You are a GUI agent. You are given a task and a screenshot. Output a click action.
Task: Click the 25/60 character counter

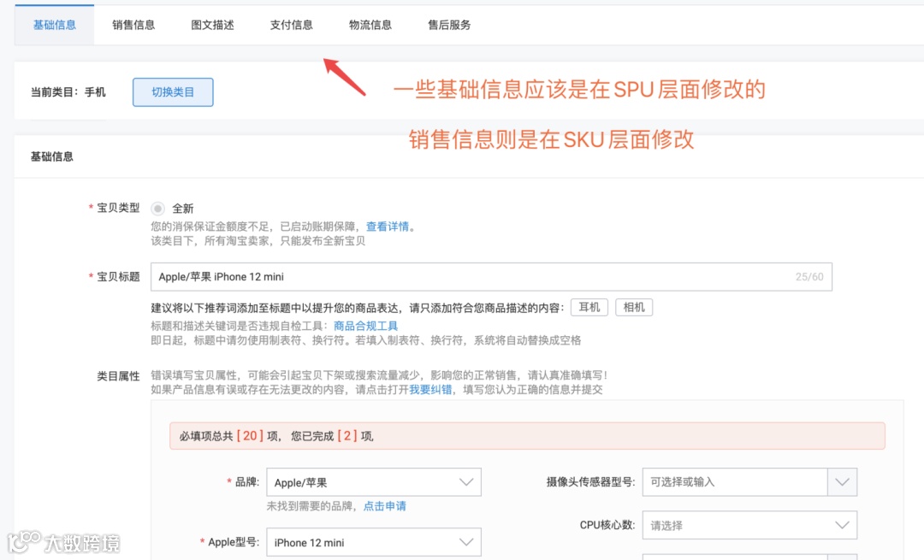tap(809, 277)
